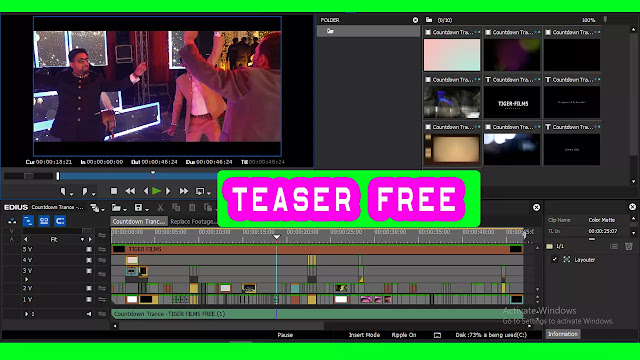The height and width of the screenshot is (360, 640).
Task: Click the Open Project folder icon
Action: click(116, 208)
